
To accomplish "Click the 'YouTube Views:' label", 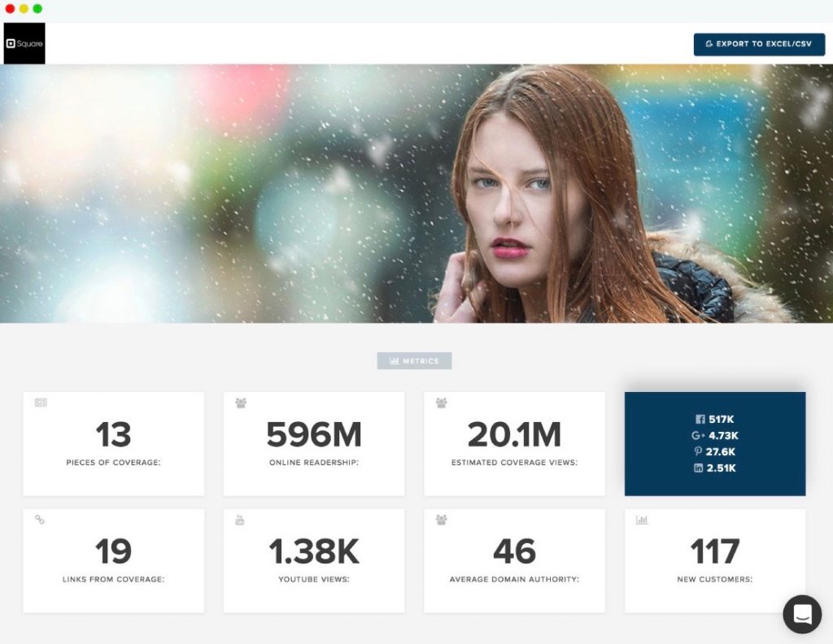I will pos(314,579).
